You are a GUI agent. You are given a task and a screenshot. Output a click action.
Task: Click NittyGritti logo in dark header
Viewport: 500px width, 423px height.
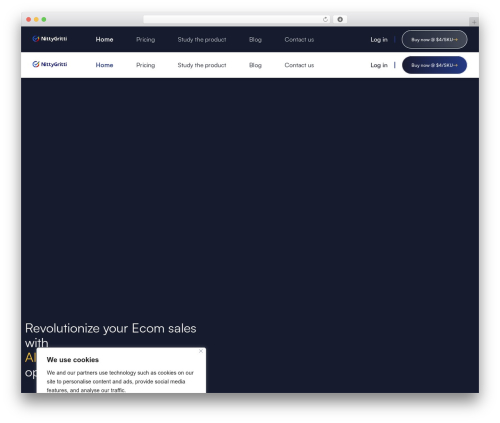pos(50,39)
